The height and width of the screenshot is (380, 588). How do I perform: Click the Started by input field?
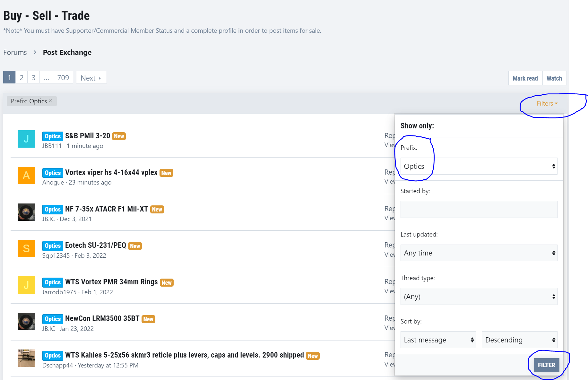coord(479,209)
